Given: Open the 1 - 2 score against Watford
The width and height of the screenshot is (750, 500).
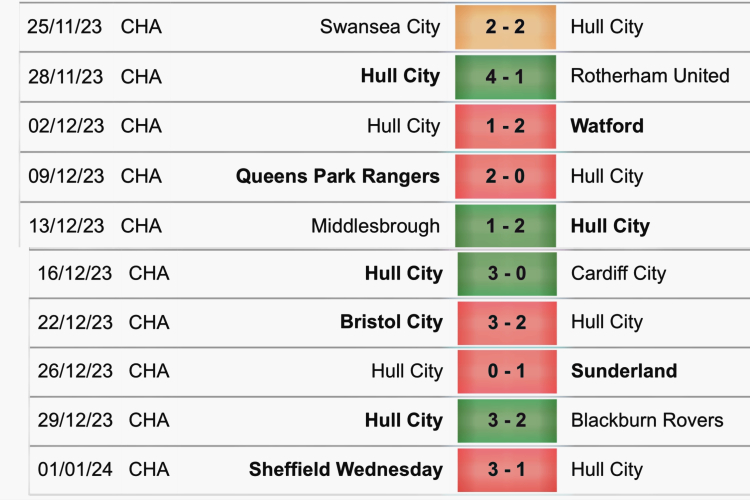Looking at the screenshot, I should click(x=505, y=126).
